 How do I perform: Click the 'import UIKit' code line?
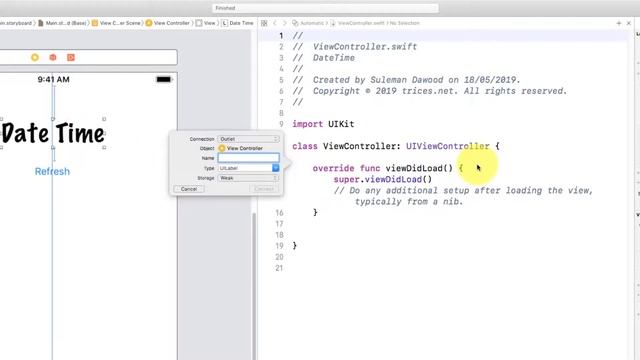(323, 124)
